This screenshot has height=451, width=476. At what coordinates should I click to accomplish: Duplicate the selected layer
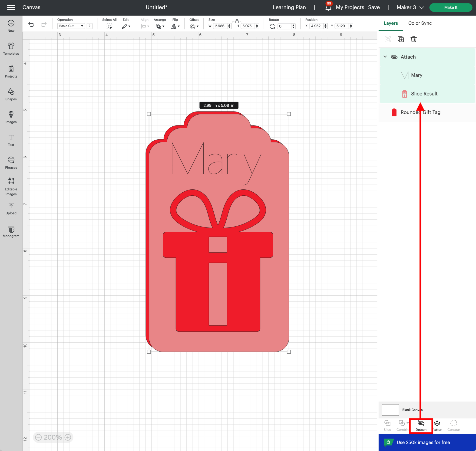[x=401, y=39]
